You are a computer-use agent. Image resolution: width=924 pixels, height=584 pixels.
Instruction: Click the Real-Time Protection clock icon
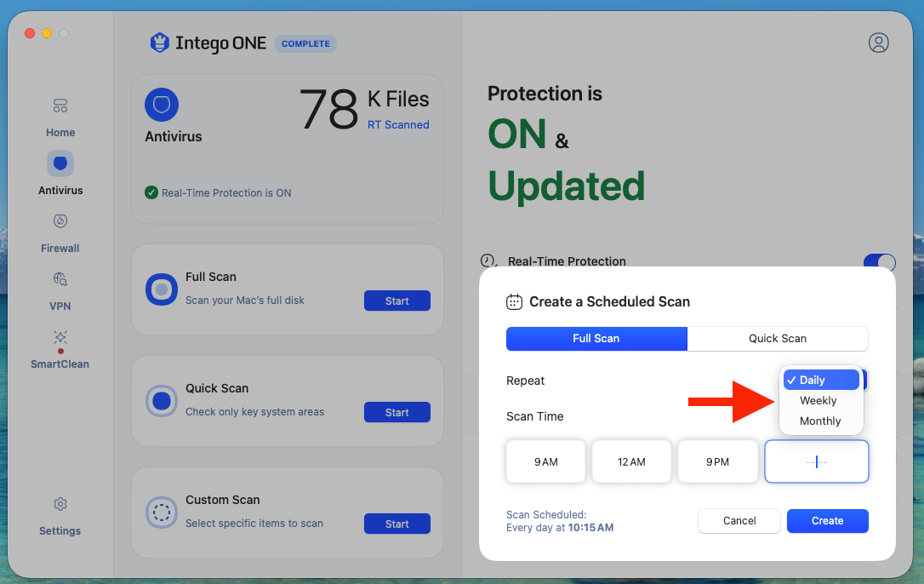pyautogui.click(x=488, y=261)
